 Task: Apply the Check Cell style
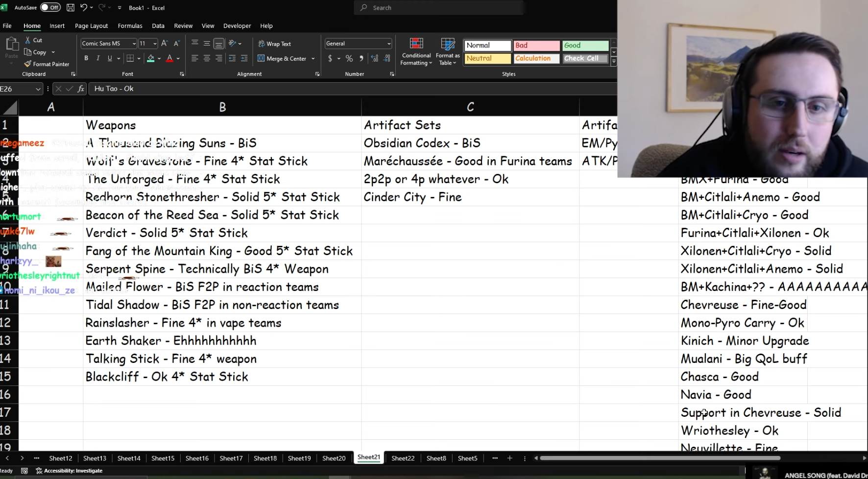(x=585, y=58)
